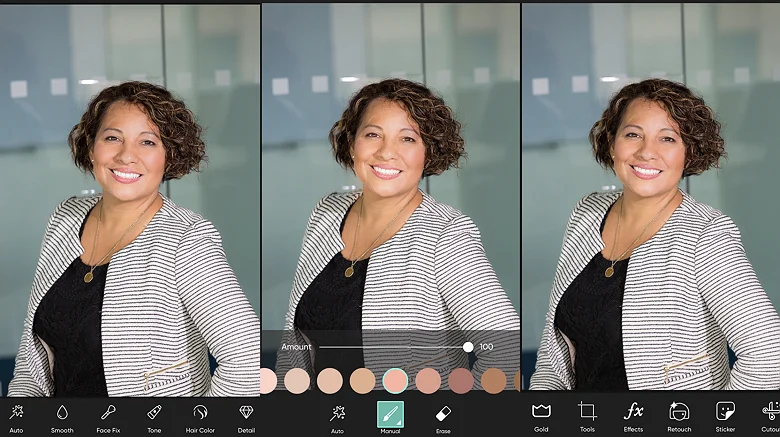The image size is (780, 437).
Task: Open the Cutout scissors tool
Action: coord(771,417)
